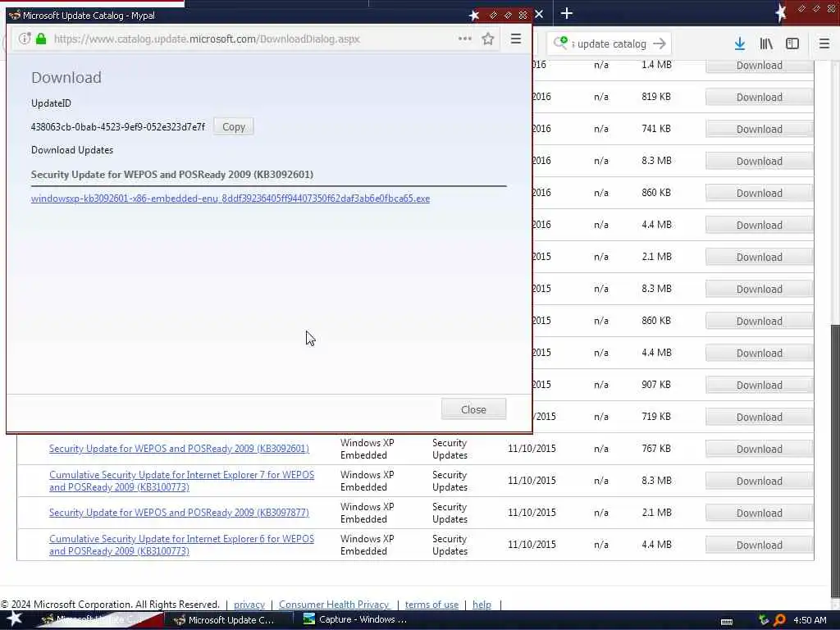Image resolution: width=840 pixels, height=630 pixels.
Task: Download the IE 7 KB3100773 update row
Action: 759,481
